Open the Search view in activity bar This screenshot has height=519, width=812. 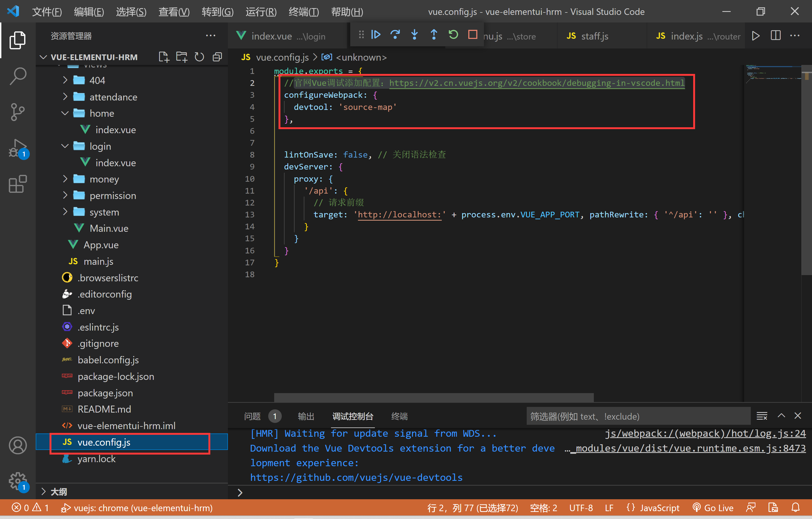[x=18, y=76]
